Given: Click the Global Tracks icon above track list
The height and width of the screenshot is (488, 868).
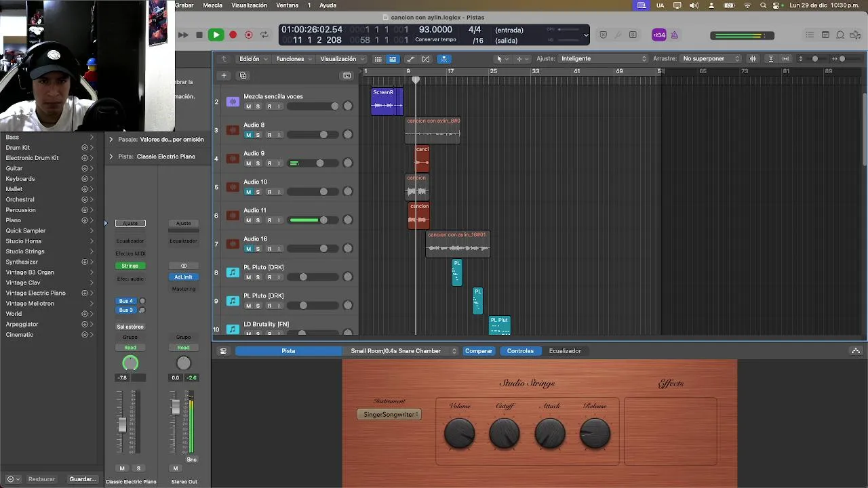Looking at the screenshot, I should 347,75.
